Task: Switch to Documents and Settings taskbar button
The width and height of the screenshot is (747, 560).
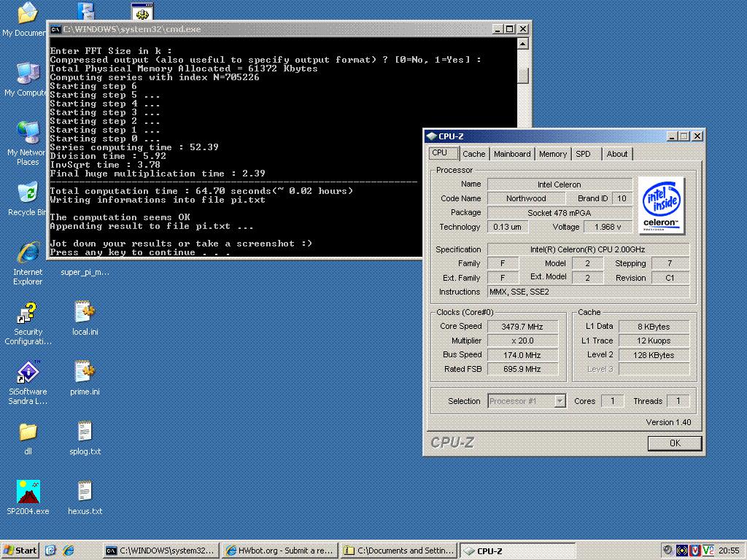Action: pos(398,551)
